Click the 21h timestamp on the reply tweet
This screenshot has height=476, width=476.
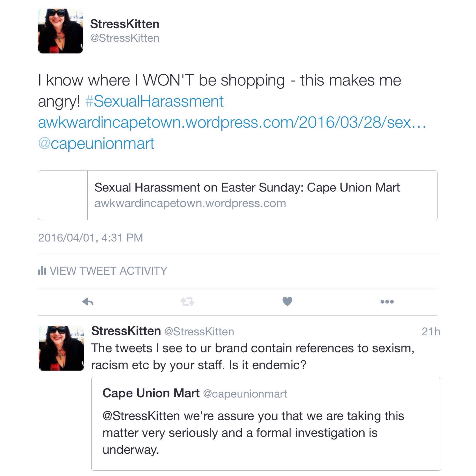431,332
